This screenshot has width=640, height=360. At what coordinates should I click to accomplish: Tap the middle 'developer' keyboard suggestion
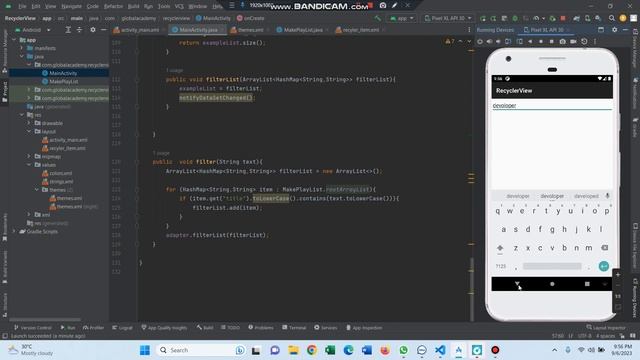(x=552, y=196)
